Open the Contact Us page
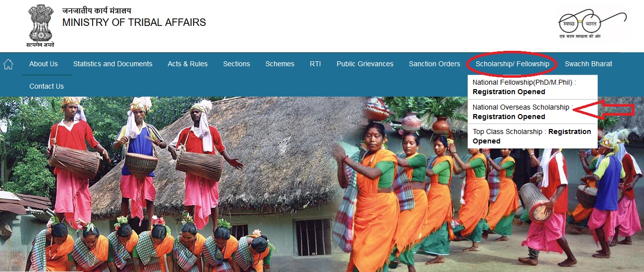 (46, 86)
